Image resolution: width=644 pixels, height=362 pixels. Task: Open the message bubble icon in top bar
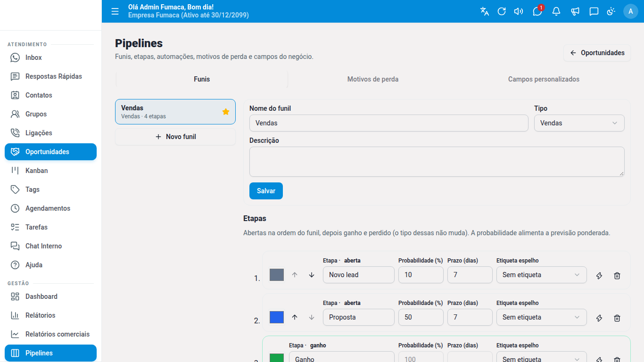point(594,11)
